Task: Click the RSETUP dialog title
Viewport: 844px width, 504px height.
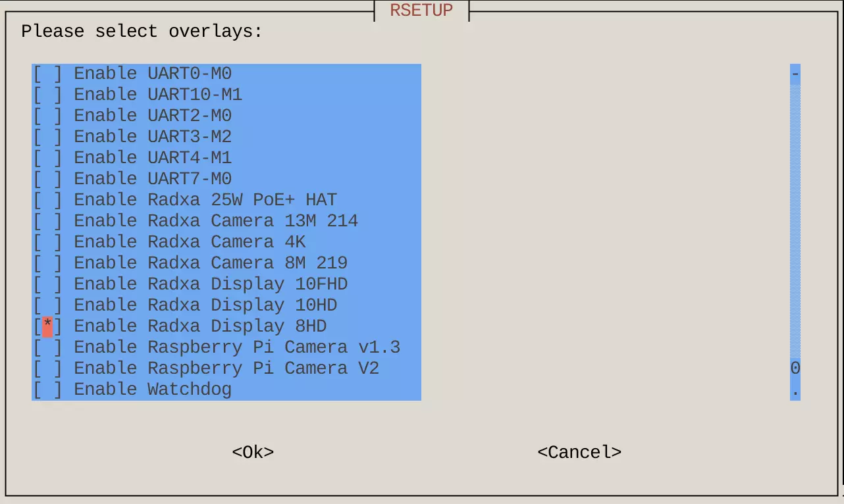Action: 421,11
